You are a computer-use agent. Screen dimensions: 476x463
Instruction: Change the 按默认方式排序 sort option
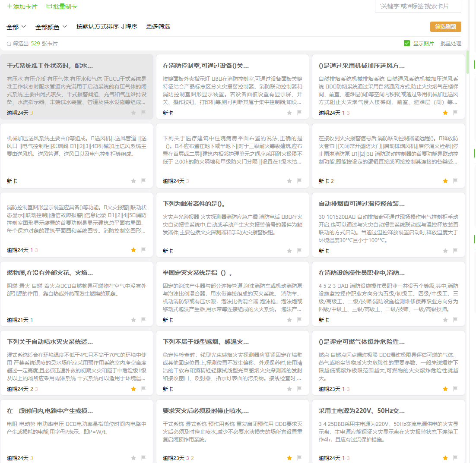(x=98, y=26)
